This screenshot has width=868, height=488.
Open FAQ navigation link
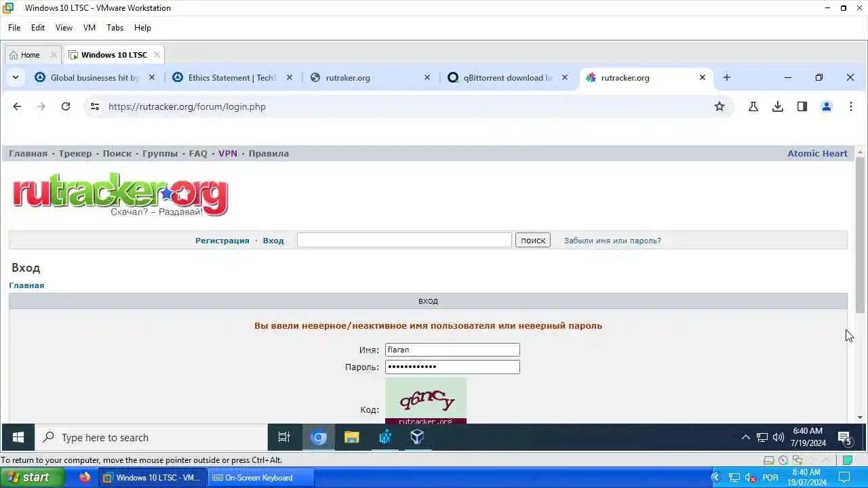click(x=198, y=153)
